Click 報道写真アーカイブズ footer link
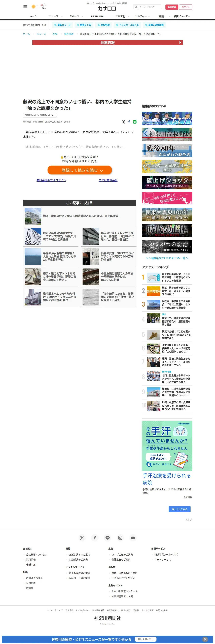This screenshot has width=215, height=644. (x=166, y=555)
